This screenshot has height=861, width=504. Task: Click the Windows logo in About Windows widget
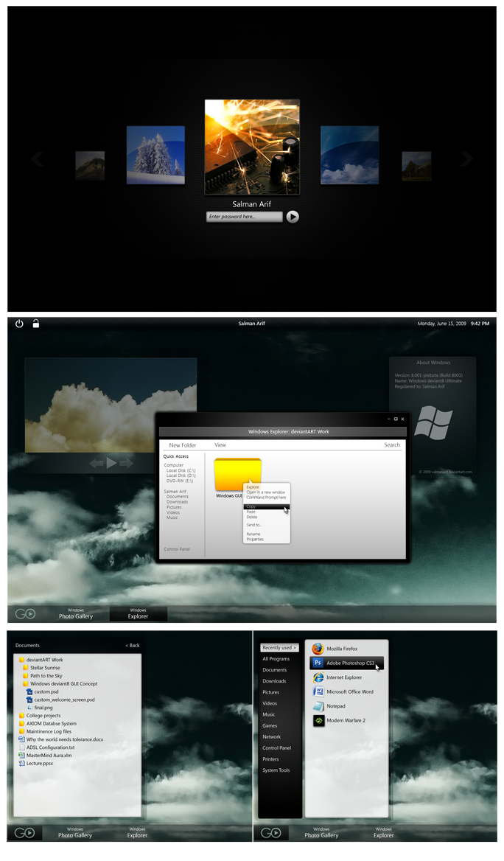tap(433, 423)
